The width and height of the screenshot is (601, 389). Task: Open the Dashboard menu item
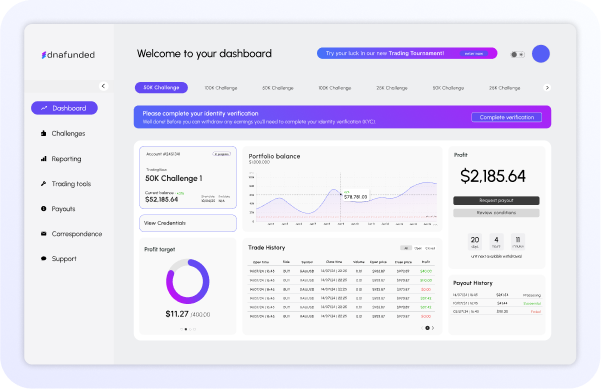point(64,108)
